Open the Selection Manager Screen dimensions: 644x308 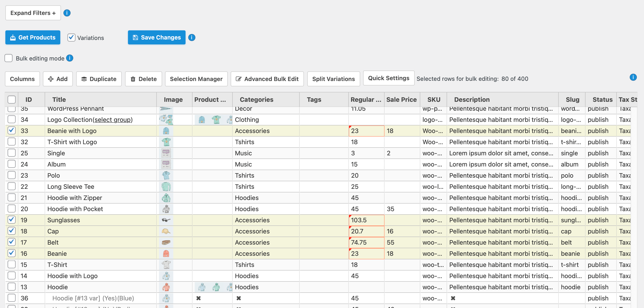coord(196,79)
